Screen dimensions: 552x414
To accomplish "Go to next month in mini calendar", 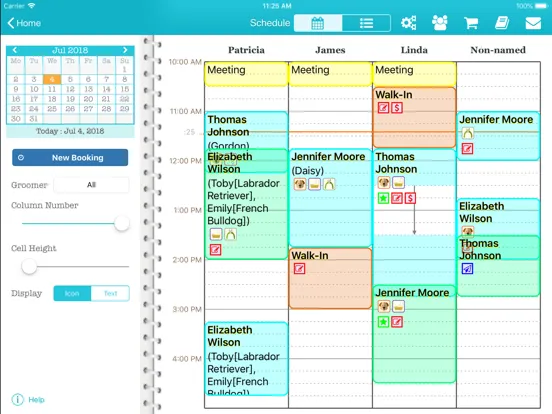I will [x=125, y=50].
